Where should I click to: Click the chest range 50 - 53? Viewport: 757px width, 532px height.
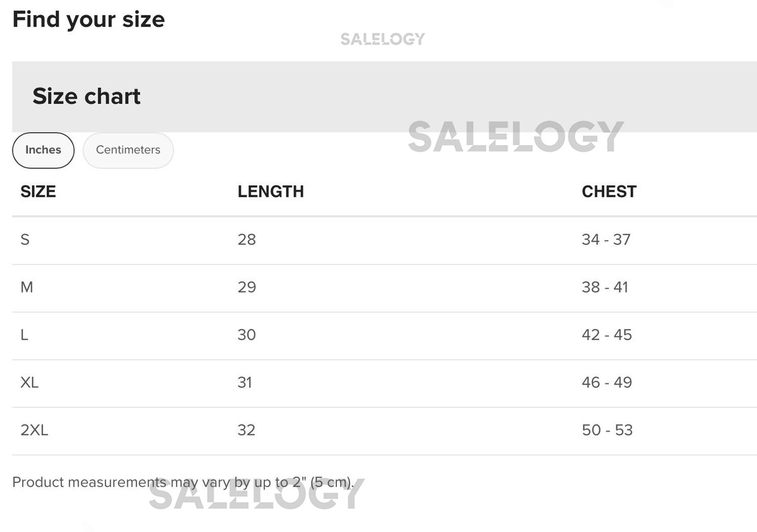point(607,431)
